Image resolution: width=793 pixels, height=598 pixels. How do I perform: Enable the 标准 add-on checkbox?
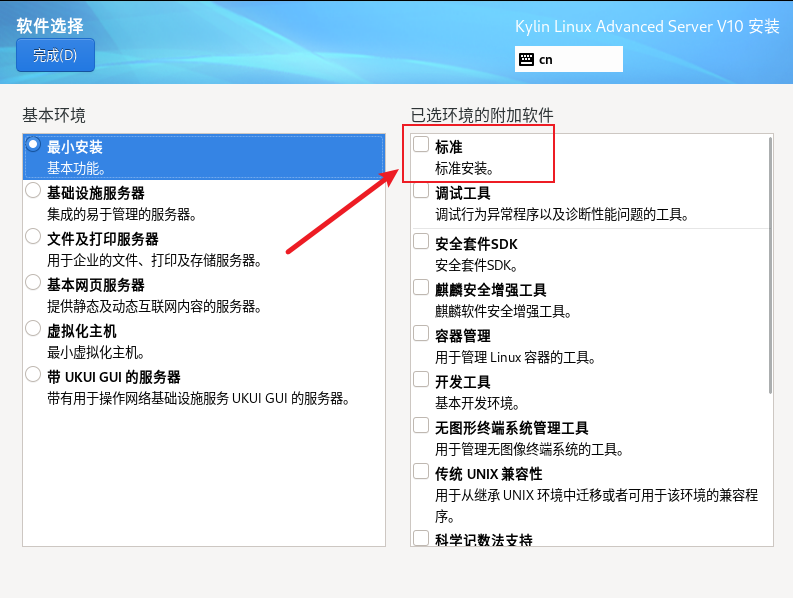click(x=421, y=144)
